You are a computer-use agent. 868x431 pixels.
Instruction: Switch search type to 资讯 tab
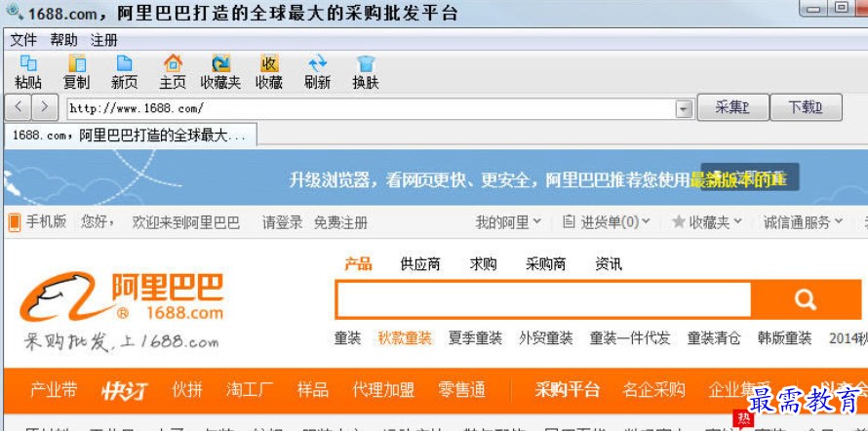(x=609, y=264)
